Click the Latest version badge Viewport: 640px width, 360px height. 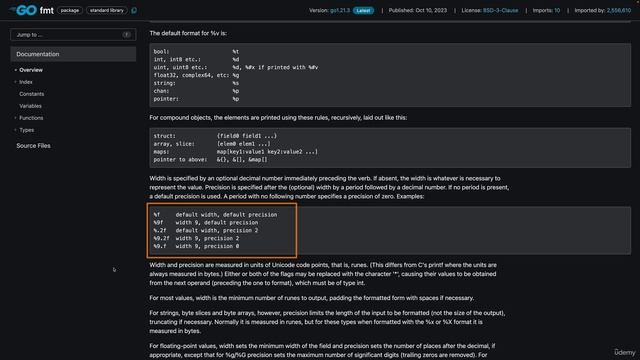point(363,10)
